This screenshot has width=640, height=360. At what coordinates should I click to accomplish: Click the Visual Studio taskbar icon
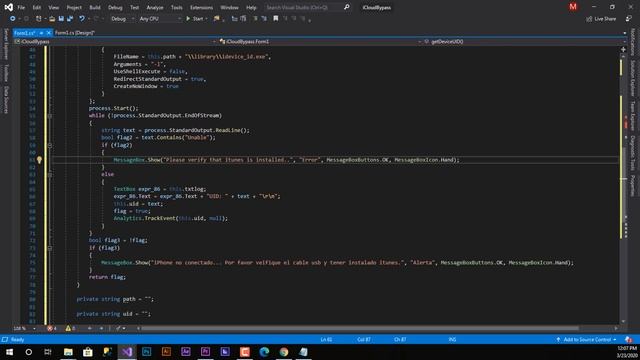pyautogui.click(x=127, y=352)
